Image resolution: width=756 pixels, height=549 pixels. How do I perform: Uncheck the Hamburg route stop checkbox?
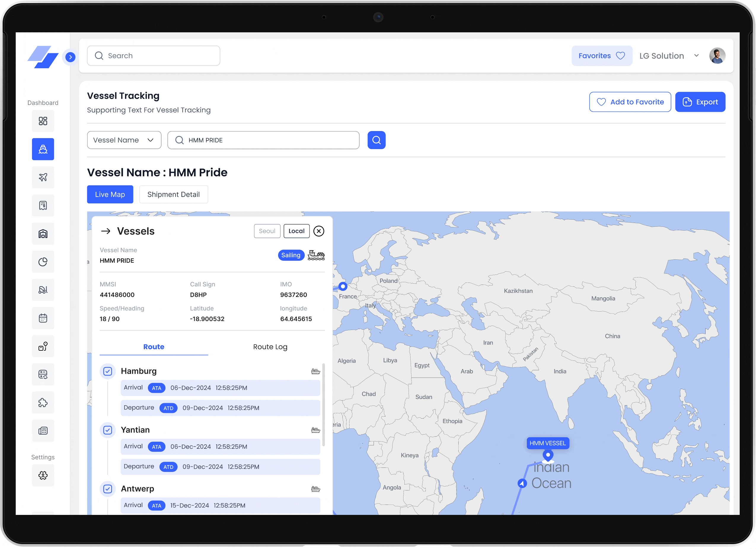pos(107,371)
